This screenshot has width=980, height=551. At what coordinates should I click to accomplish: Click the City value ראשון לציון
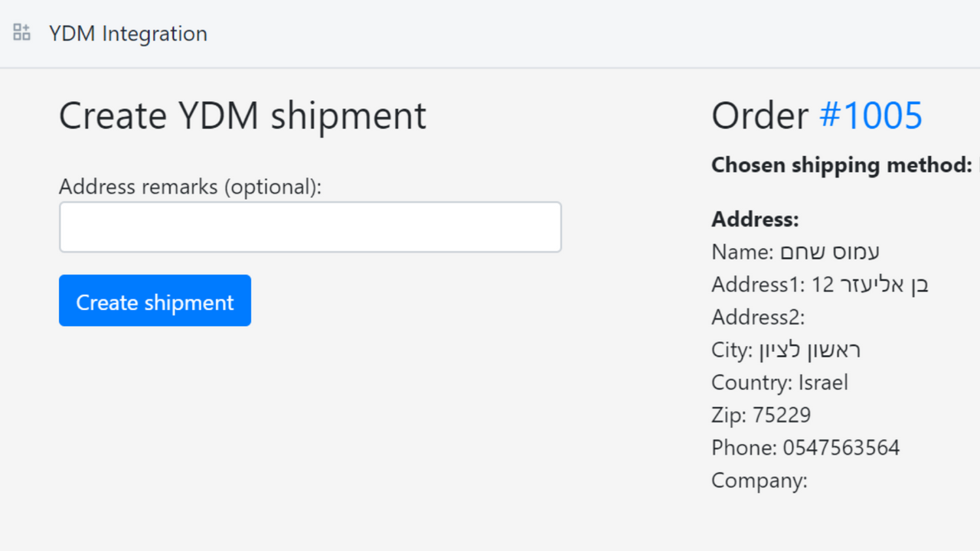point(786,350)
